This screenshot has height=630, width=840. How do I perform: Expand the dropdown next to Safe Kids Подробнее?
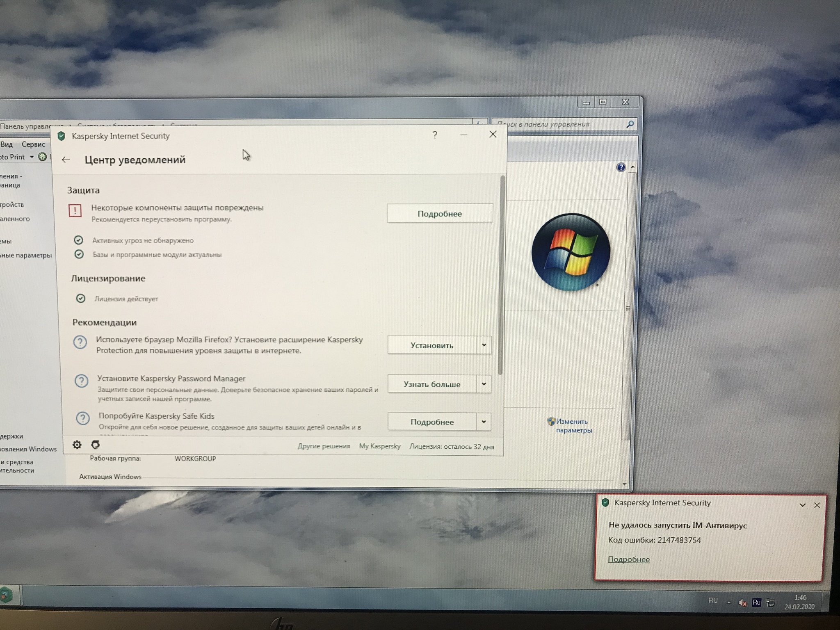pyautogui.click(x=484, y=422)
